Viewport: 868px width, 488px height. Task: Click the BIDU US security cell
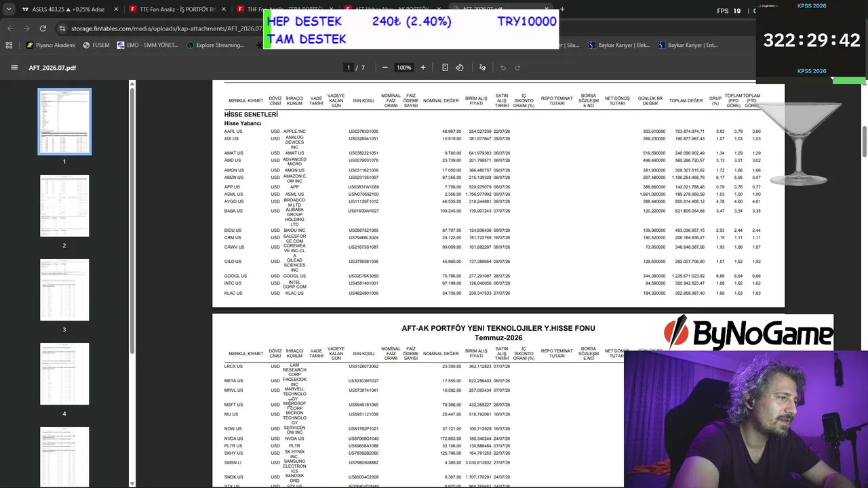click(233, 230)
